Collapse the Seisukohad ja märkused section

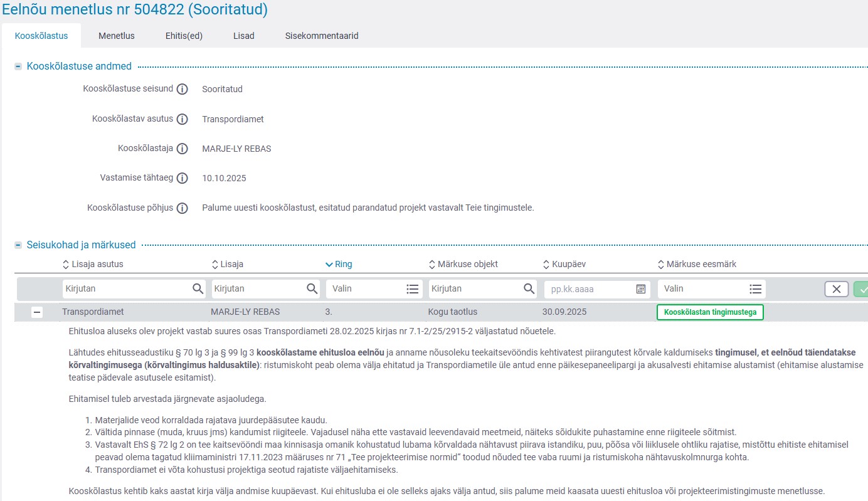click(18, 245)
